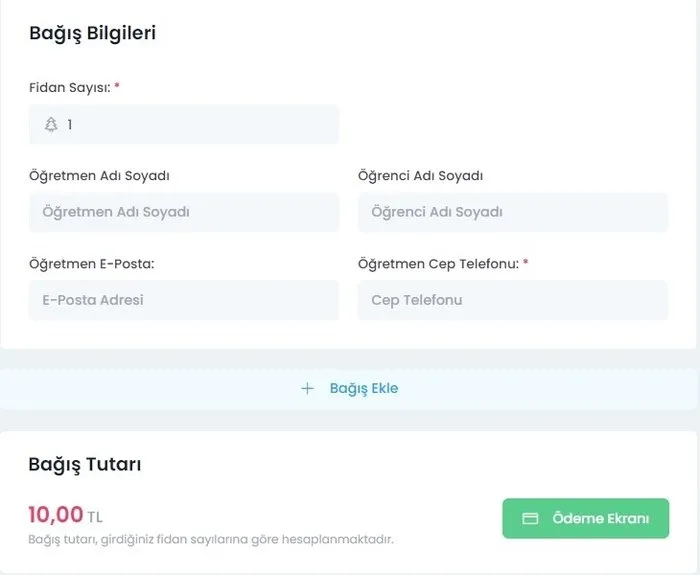Click the credit card icon on payment button
The image size is (700, 575).
(x=531, y=519)
